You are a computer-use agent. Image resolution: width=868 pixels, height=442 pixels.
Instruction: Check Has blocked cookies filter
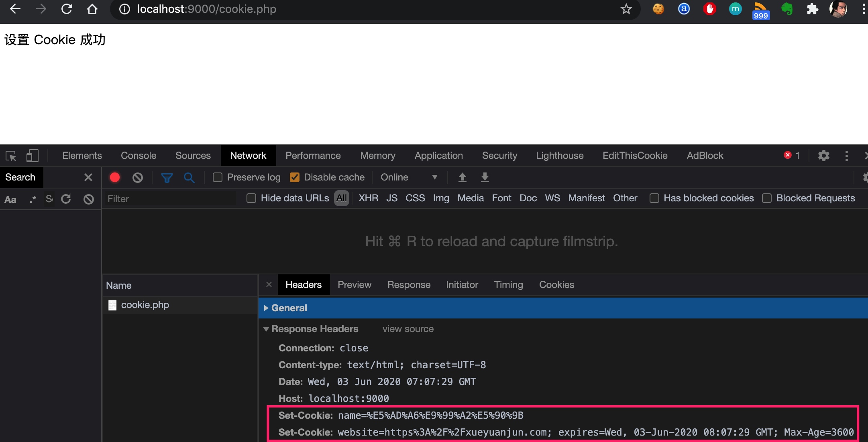click(x=654, y=198)
